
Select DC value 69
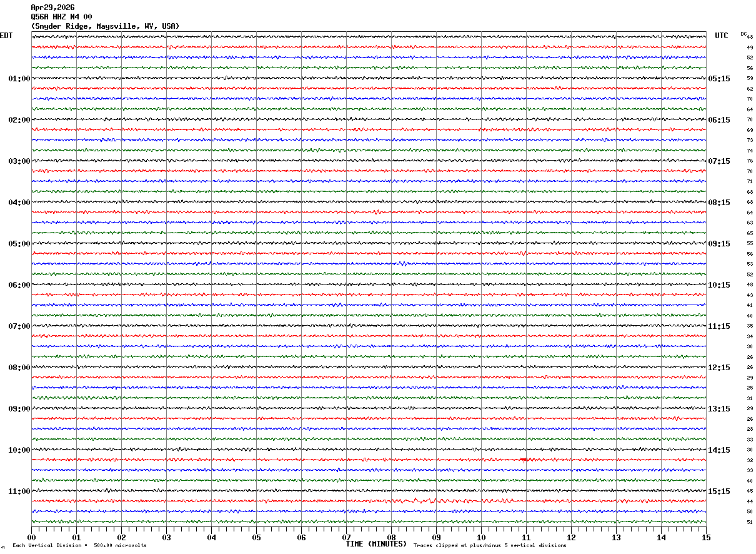750,130
